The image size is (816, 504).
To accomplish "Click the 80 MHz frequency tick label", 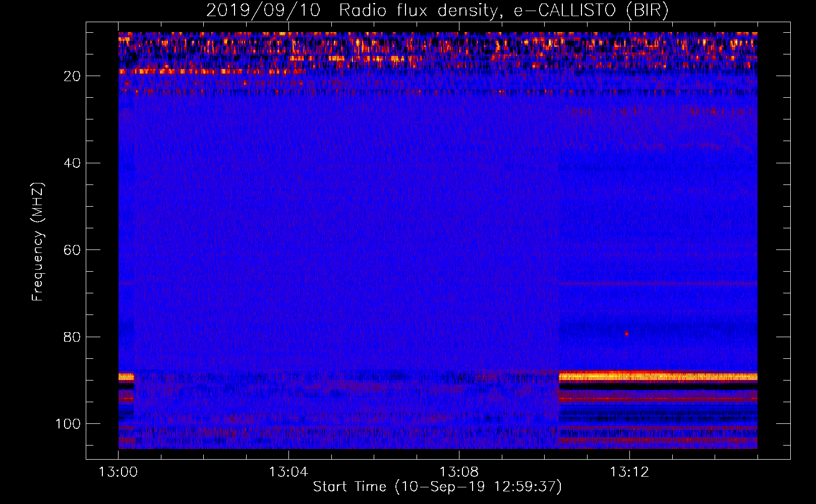I will [x=73, y=337].
